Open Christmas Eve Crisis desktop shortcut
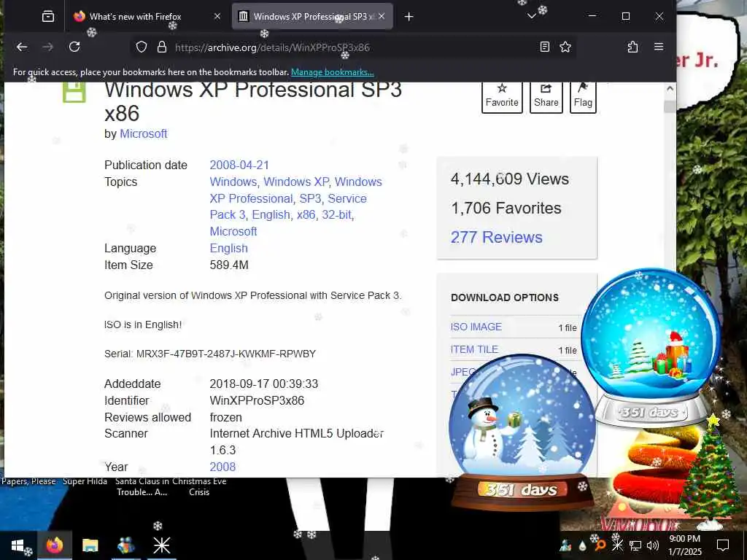Viewport: 747px width, 560px height. coord(199,486)
